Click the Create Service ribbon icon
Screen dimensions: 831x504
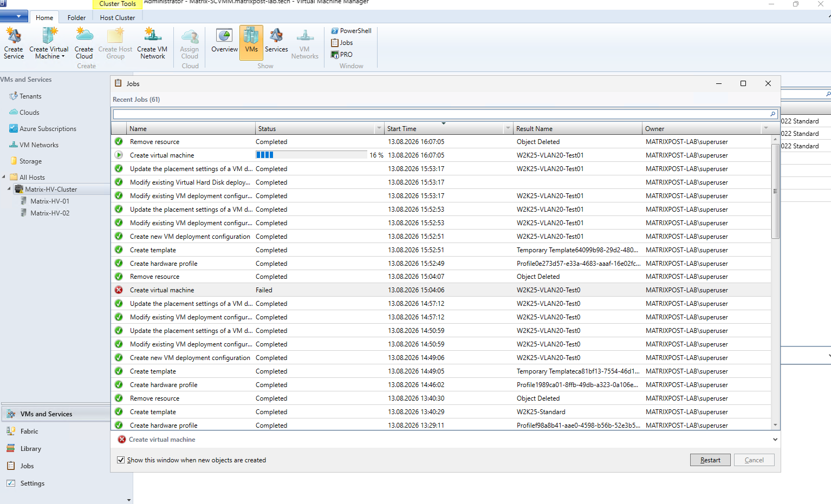coord(14,43)
